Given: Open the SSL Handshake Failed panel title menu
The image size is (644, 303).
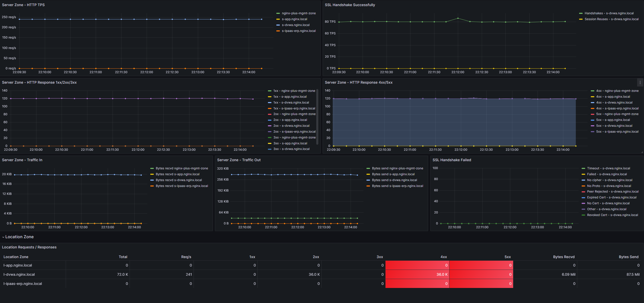Looking at the screenshot, I should (451, 160).
